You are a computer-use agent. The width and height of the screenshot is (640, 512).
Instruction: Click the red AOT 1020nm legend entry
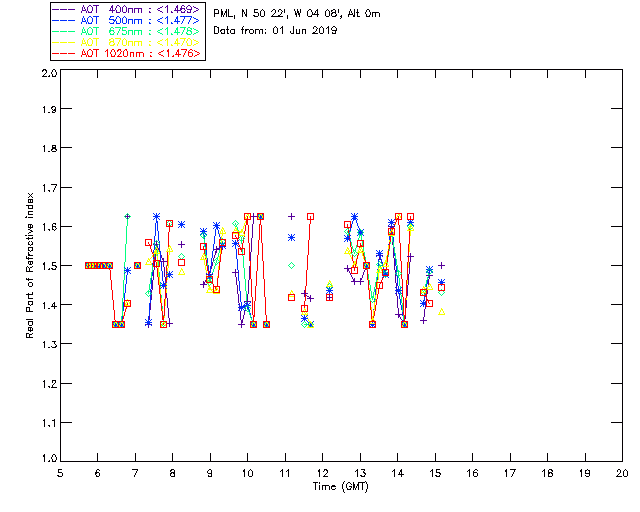click(x=126, y=54)
